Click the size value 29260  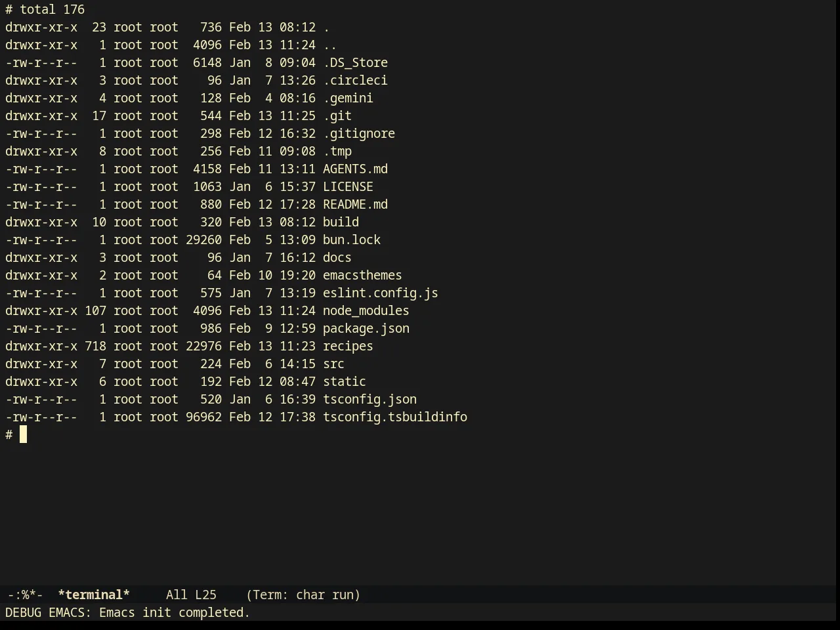(x=203, y=240)
